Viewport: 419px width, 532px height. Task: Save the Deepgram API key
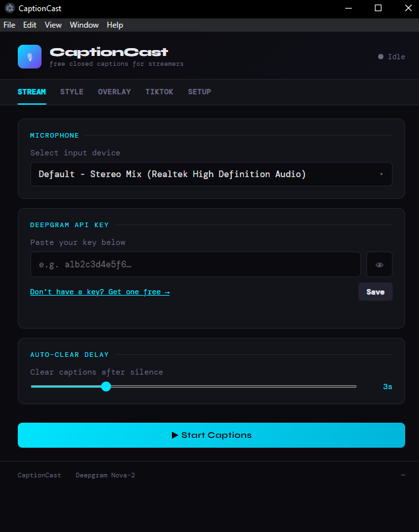click(x=375, y=292)
